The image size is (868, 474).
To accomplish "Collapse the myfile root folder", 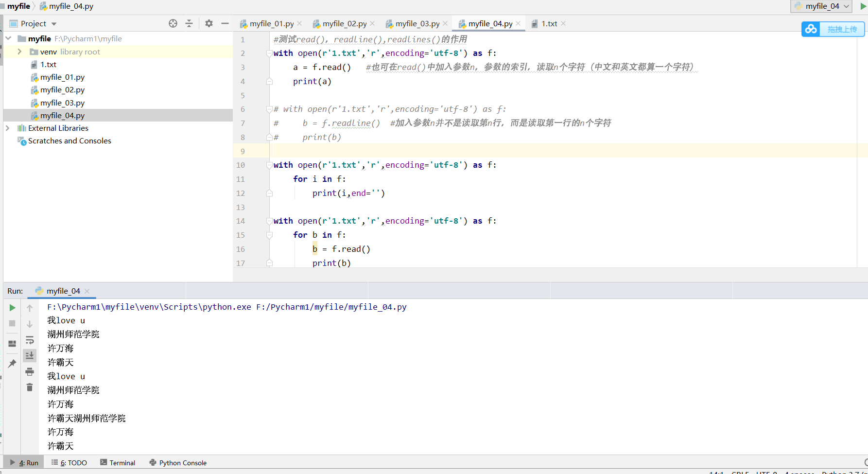I will point(8,38).
